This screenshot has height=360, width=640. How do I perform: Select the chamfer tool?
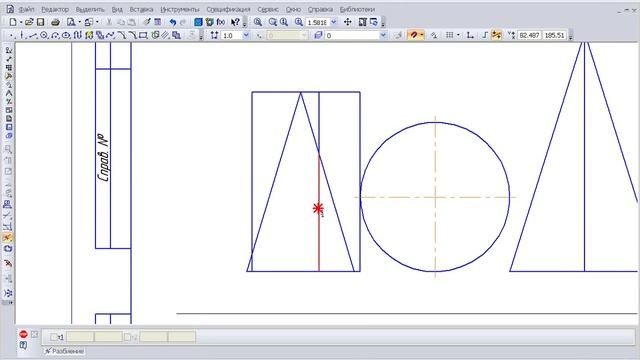pyautogui.click(x=121, y=36)
